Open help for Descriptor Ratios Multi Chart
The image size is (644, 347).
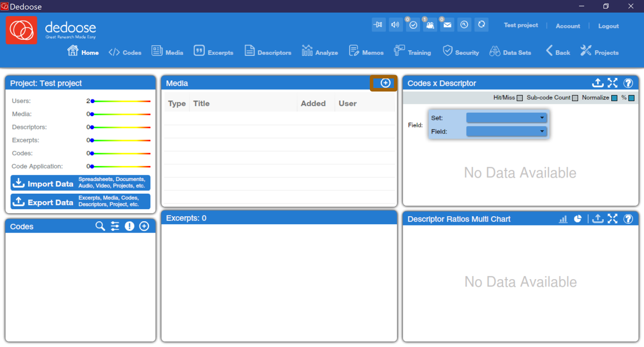(628, 218)
